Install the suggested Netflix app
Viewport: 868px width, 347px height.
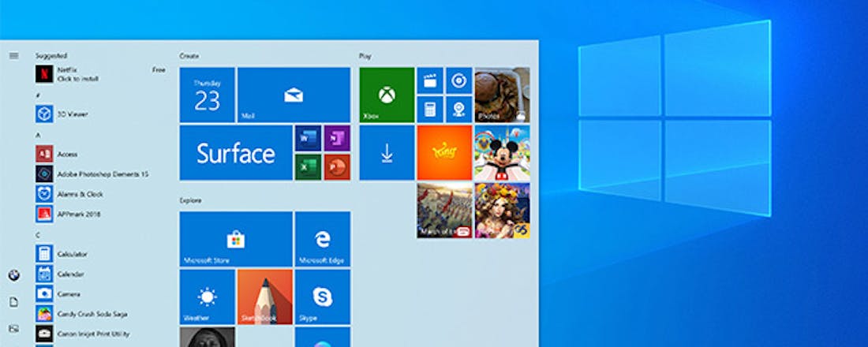coord(100,74)
